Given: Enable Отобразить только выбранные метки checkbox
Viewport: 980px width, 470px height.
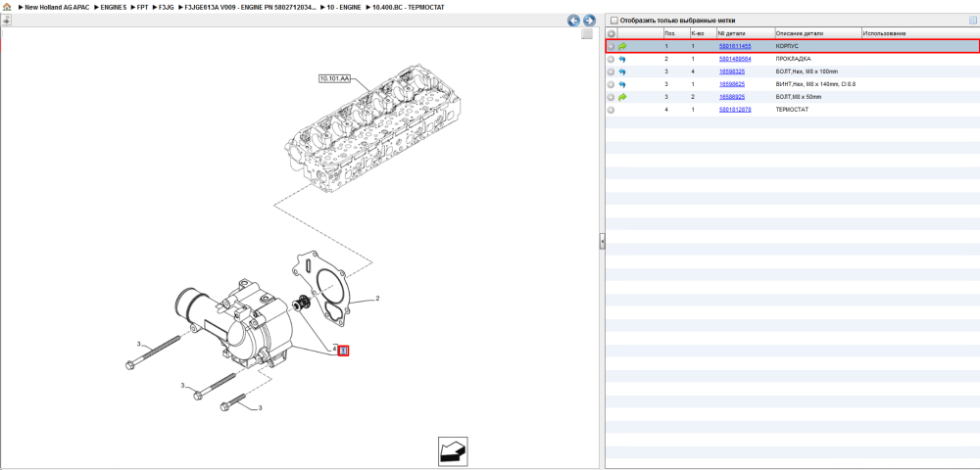Looking at the screenshot, I should pyautogui.click(x=613, y=20).
